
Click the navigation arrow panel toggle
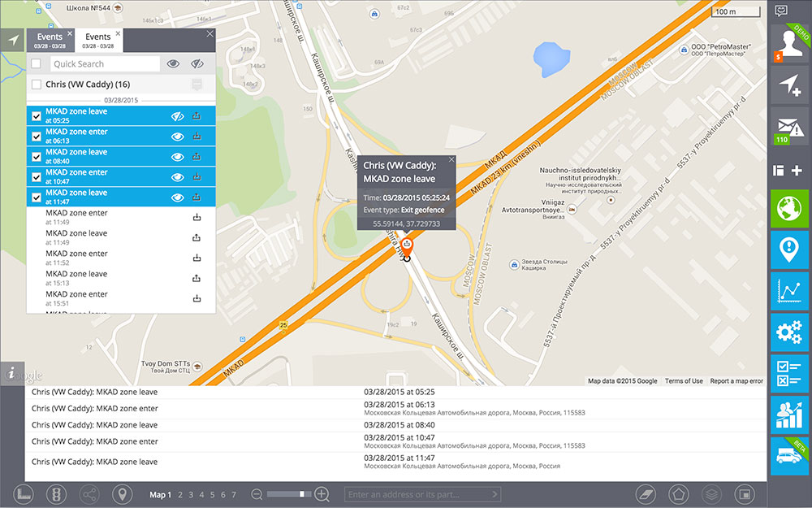tap(12, 40)
